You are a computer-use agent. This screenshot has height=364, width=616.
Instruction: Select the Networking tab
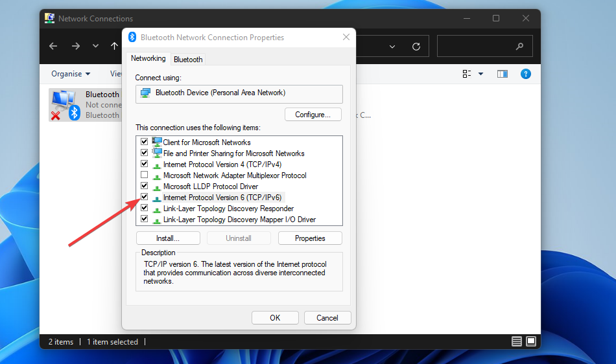point(148,58)
